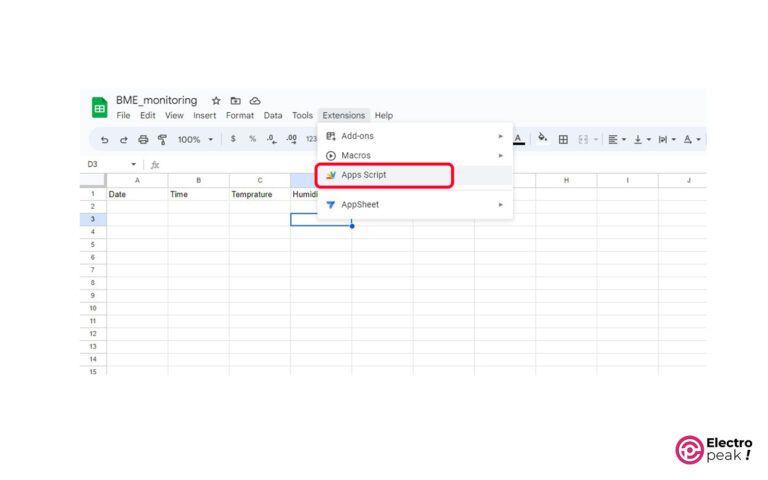Click the undo arrow

click(104, 140)
